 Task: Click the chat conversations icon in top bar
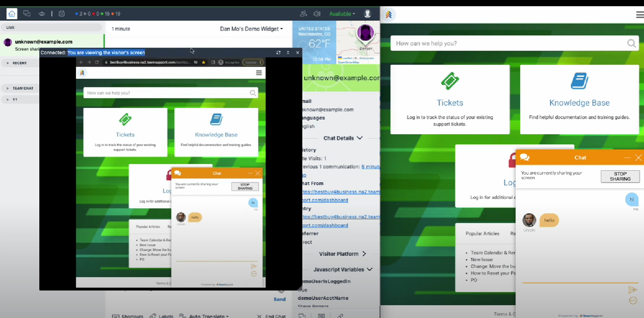[27, 14]
